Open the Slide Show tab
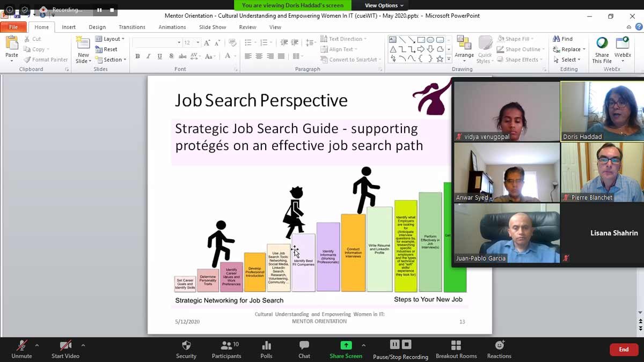This screenshot has height=362, width=644. pyautogui.click(x=212, y=27)
